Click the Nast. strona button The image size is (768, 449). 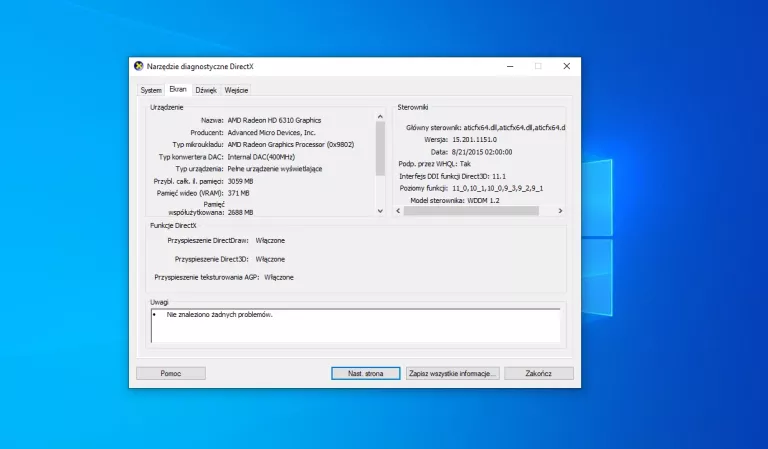pos(365,373)
